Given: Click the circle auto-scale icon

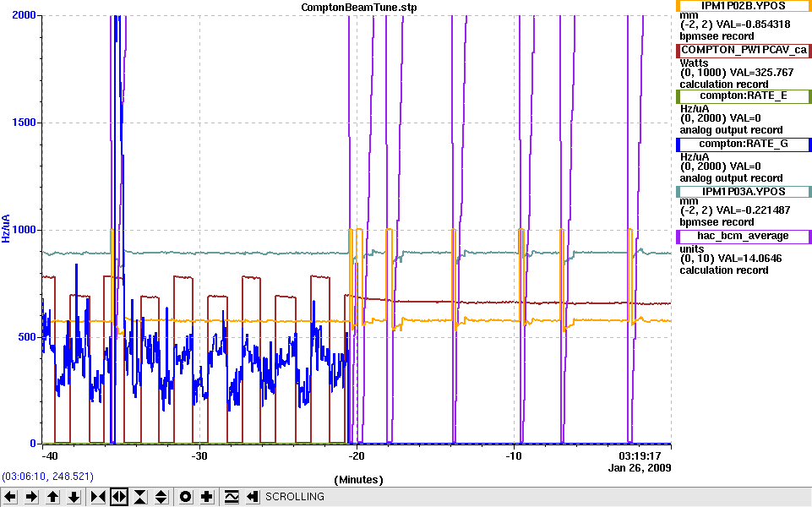Looking at the screenshot, I should [185, 497].
